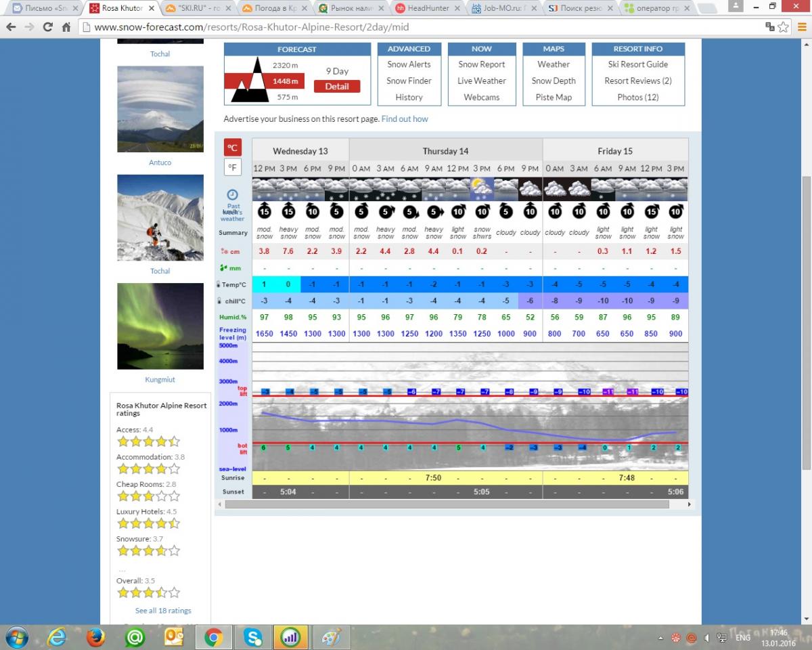Screen dimensions: 812x650
Task: Click the Access rating stars
Action: [x=149, y=441]
